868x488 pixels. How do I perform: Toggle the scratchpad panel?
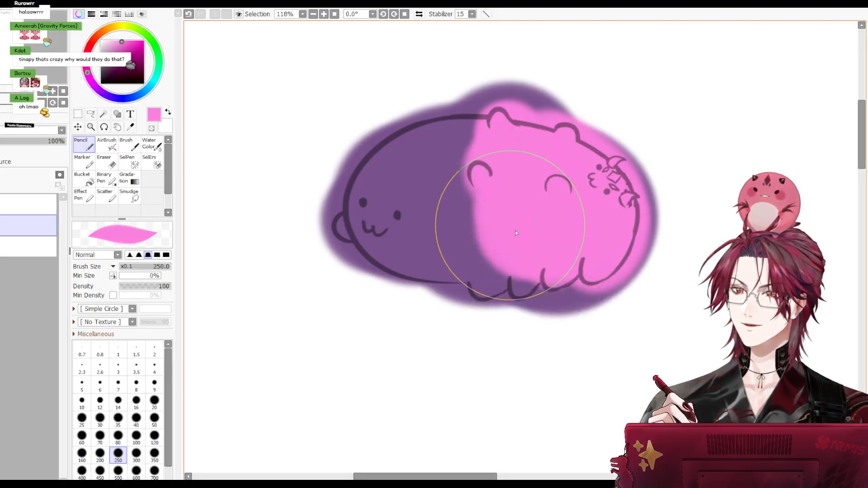142,14
